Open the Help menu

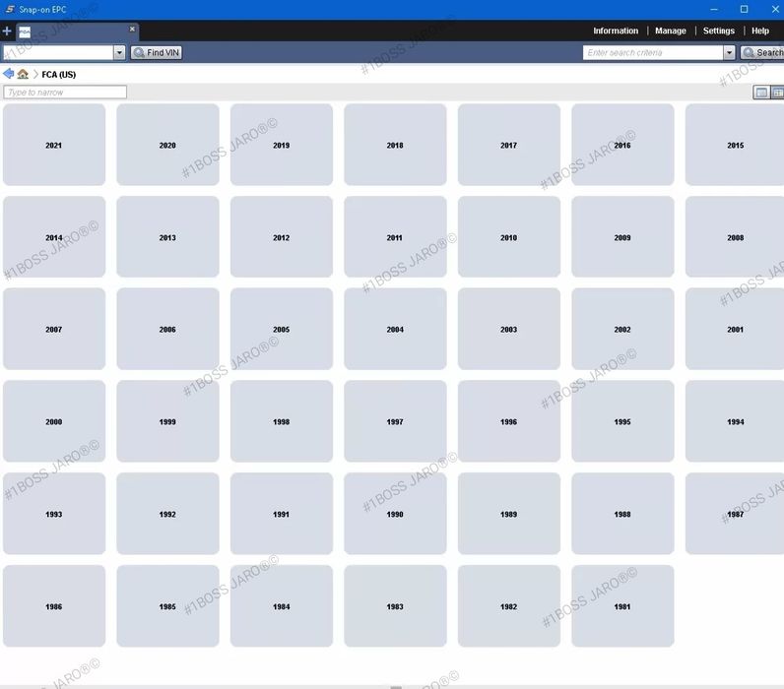[x=760, y=31]
